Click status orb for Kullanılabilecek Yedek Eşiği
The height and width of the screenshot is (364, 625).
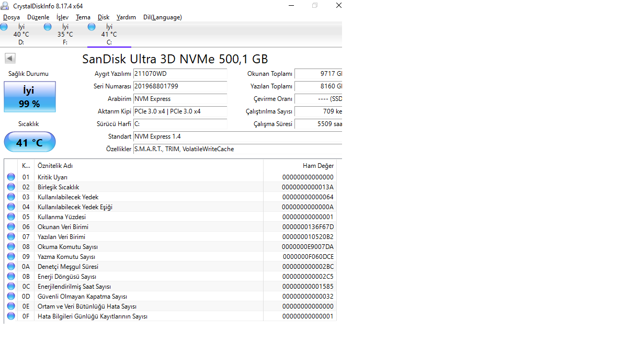pos(11,207)
